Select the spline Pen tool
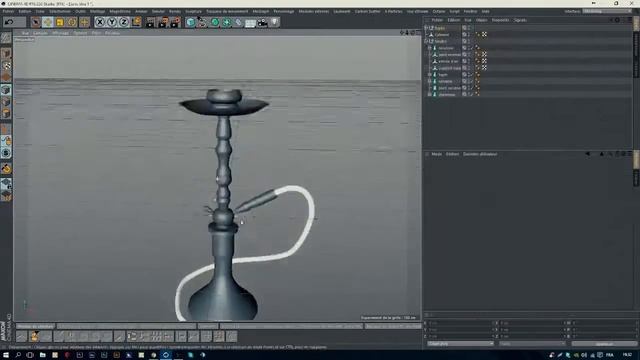This screenshot has height=360, width=640. point(202,22)
